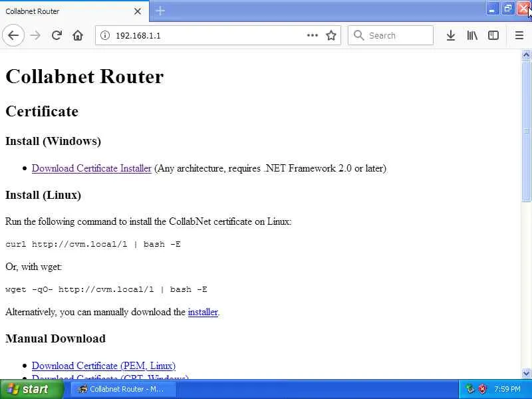Bookmark this page with the star

pos(331,35)
